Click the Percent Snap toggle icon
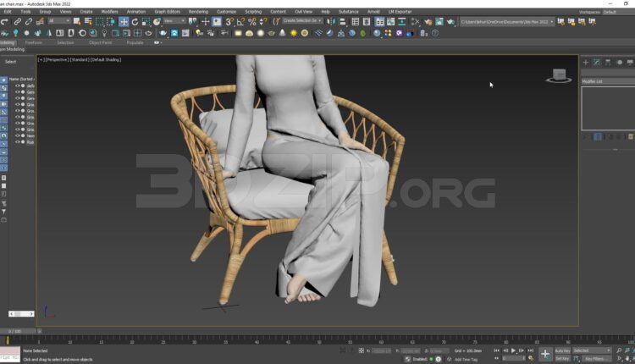 (x=252, y=21)
